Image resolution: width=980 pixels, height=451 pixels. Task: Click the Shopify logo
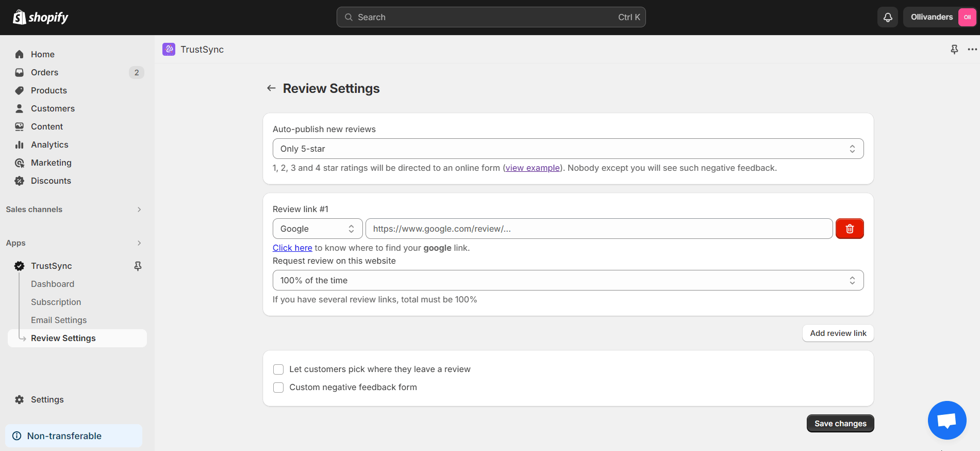(x=41, y=17)
